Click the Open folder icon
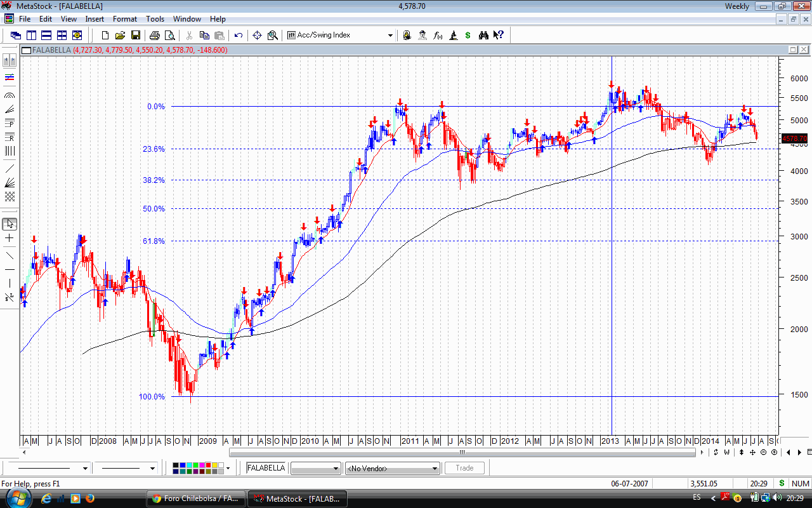Image resolution: width=812 pixels, height=508 pixels. [x=121, y=35]
